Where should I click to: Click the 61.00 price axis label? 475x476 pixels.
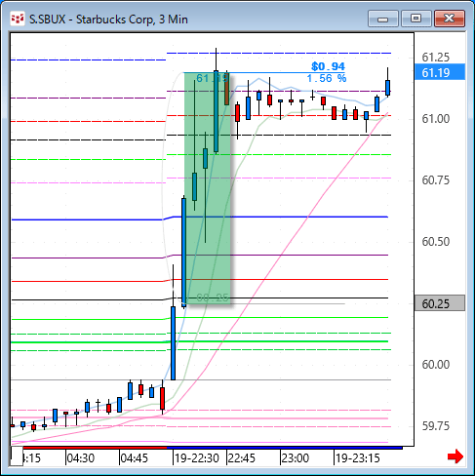(435, 119)
